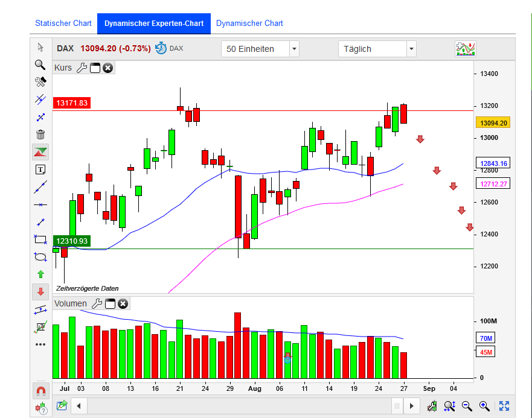The width and height of the screenshot is (532, 418).
Task: Open candlestick help icon
Action: [40, 408]
